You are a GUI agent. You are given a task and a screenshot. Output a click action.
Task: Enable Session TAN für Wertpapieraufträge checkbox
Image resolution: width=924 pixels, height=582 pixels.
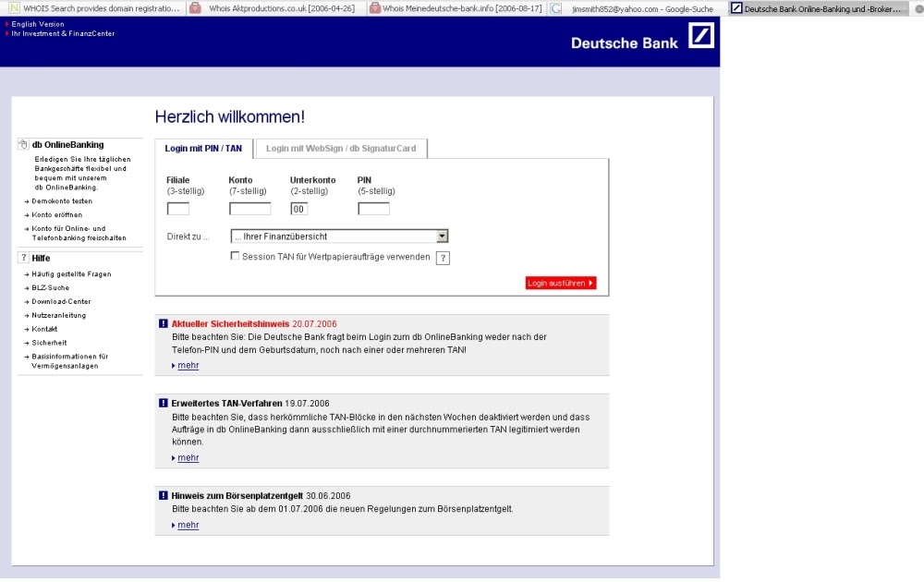point(235,256)
